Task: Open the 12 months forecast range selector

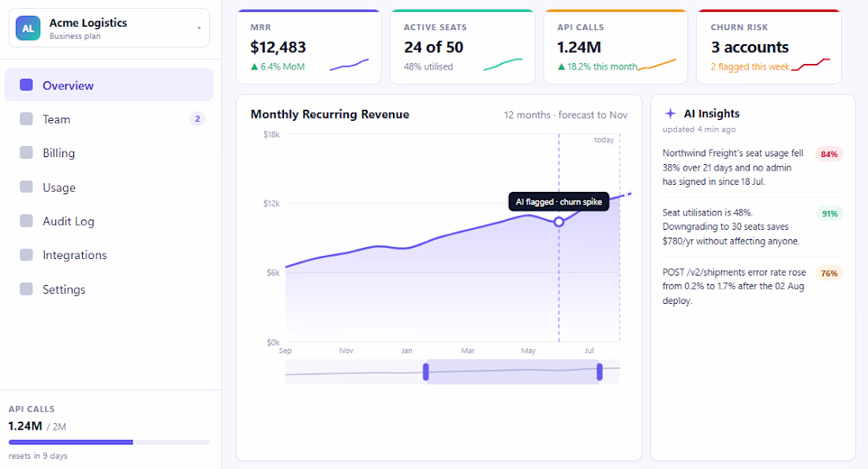Action: click(x=565, y=114)
